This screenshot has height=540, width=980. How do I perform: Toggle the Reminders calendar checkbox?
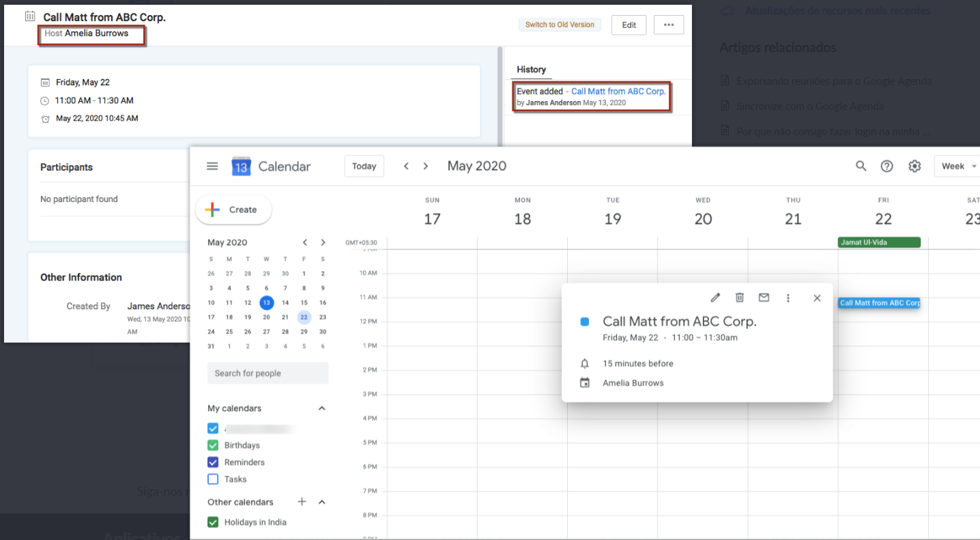coord(213,462)
